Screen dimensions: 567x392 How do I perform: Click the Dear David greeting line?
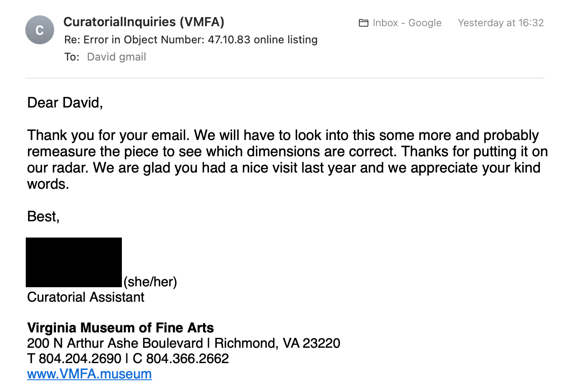65,103
